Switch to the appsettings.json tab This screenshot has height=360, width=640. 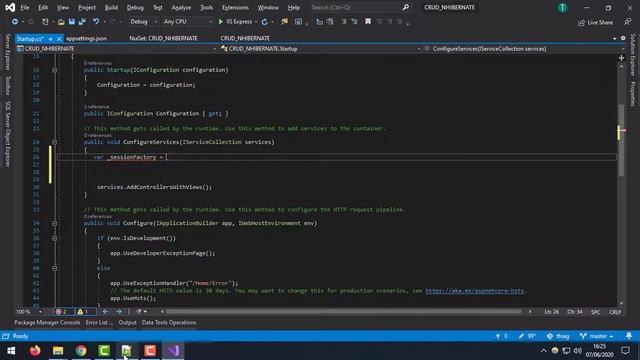(x=86, y=38)
